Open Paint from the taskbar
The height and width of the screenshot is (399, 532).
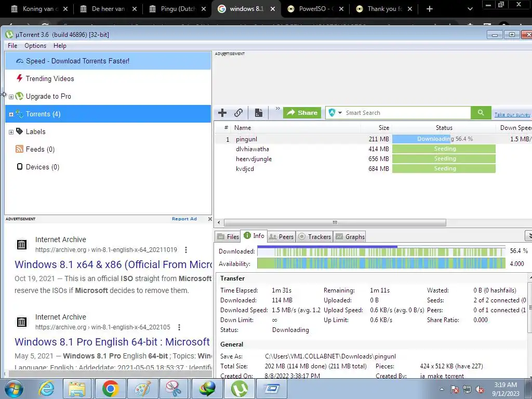tap(142, 389)
